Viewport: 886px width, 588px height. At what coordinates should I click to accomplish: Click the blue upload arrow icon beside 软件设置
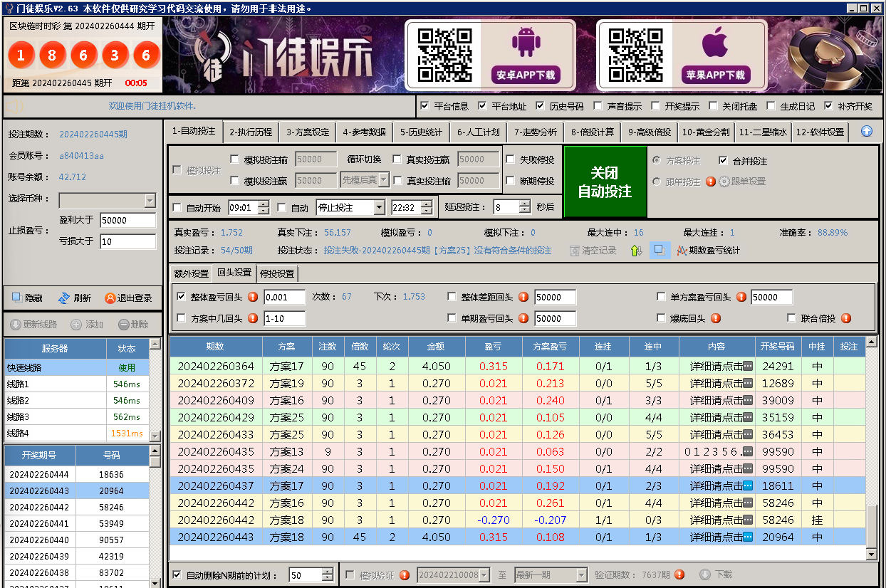click(x=867, y=132)
